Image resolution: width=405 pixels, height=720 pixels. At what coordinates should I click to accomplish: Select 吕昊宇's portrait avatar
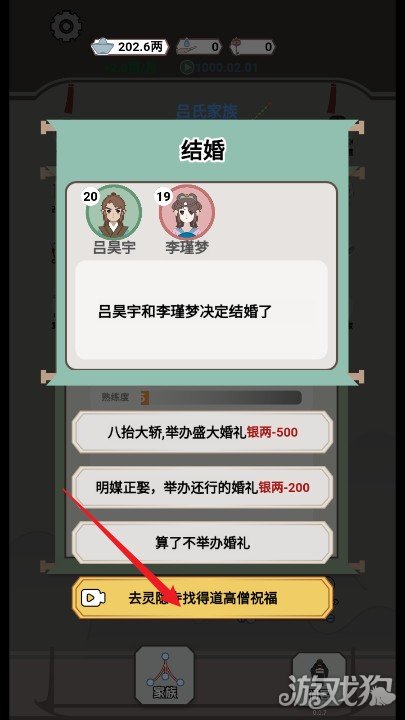114,212
